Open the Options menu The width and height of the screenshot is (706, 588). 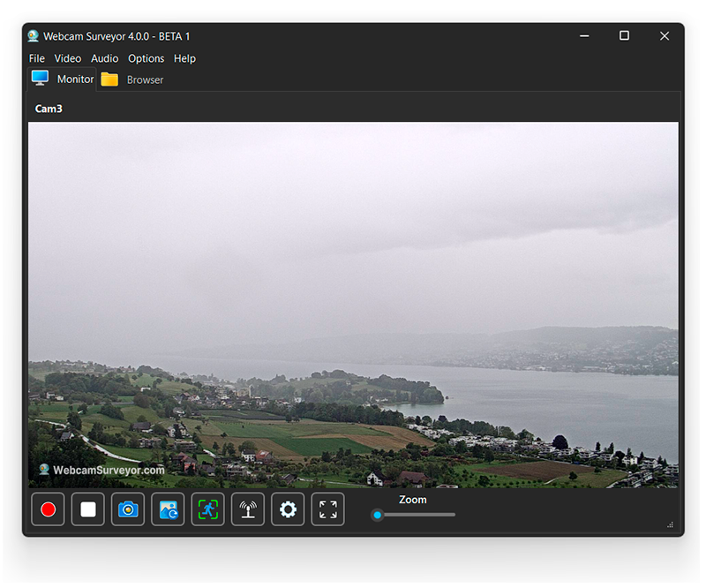(146, 58)
